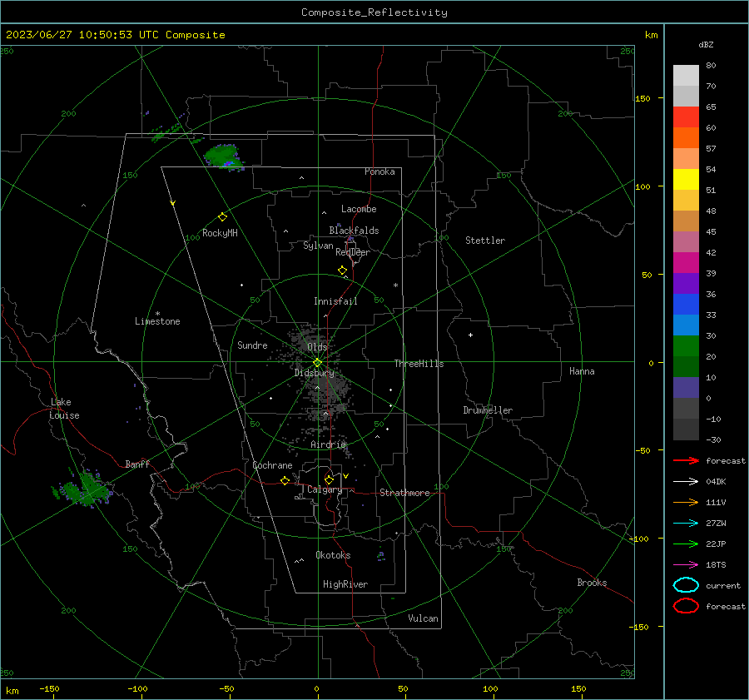Click the 'km' unit label at top right
The width and height of the screenshot is (749, 700).
point(651,35)
